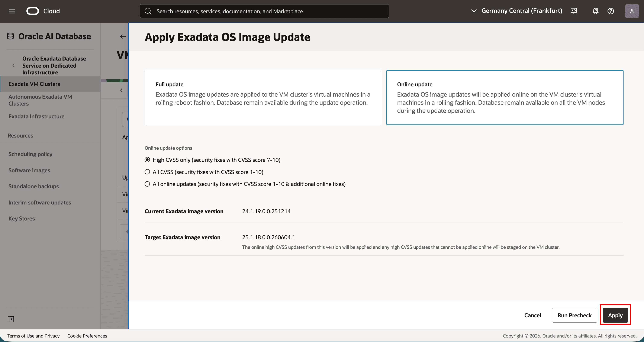This screenshot has height=342, width=644.
Task: Open Cookie Preferences
Action: (x=87, y=336)
